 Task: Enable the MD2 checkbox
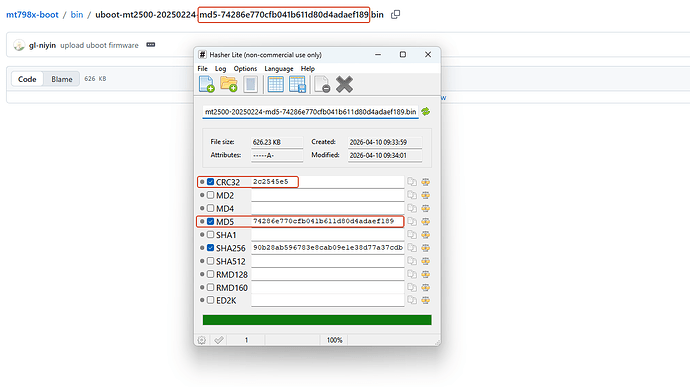(210, 195)
